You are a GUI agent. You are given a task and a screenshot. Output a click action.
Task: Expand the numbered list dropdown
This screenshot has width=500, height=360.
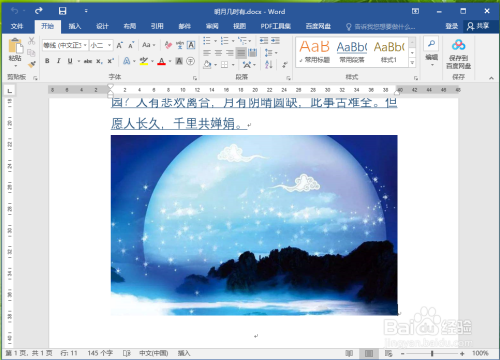(233, 41)
